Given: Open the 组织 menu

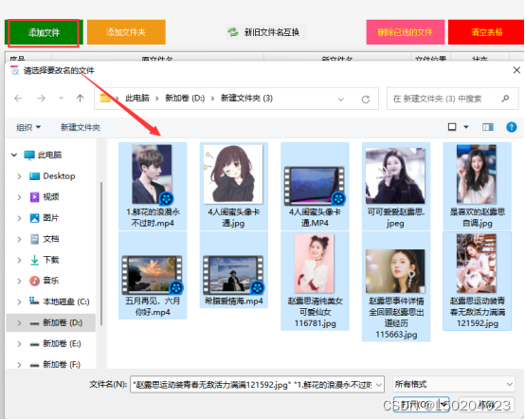Looking at the screenshot, I should (28, 127).
